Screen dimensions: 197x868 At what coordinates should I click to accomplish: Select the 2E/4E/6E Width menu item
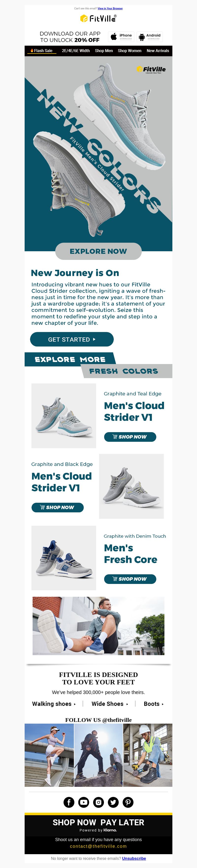76,51
